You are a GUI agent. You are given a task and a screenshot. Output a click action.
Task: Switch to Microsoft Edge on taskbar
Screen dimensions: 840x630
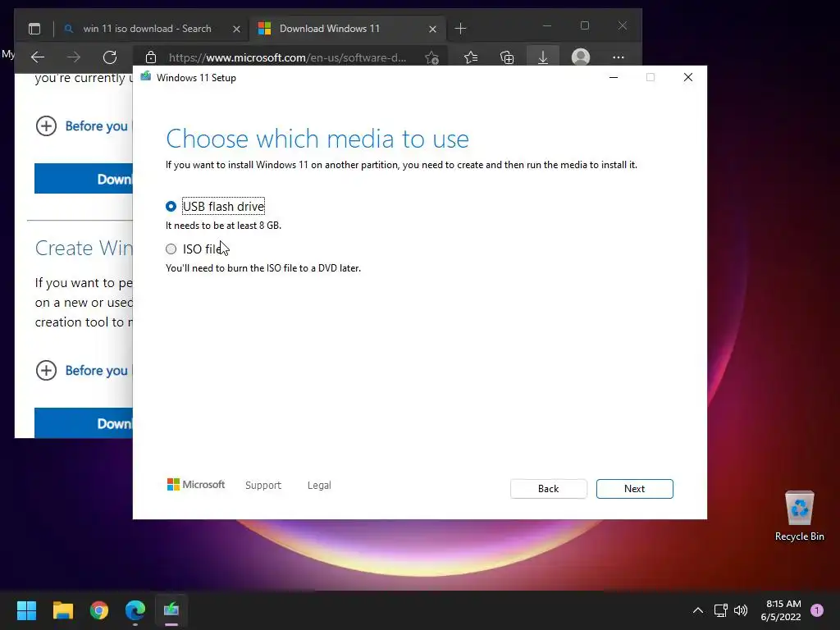pos(135,610)
